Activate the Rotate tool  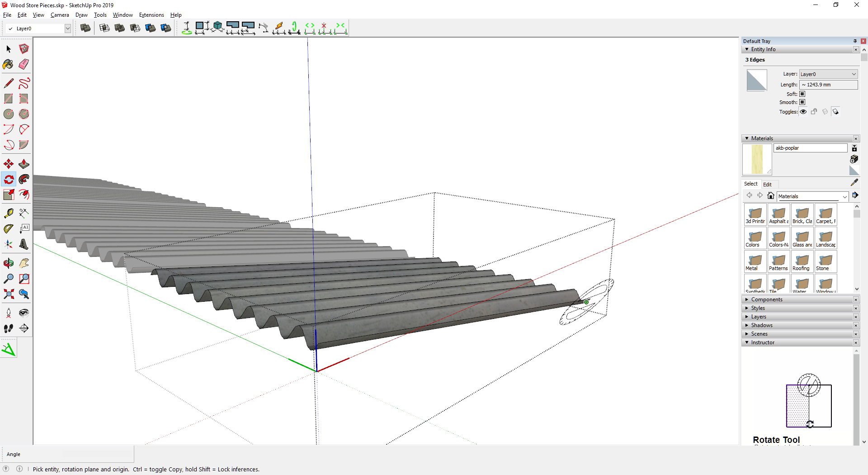[x=9, y=179]
